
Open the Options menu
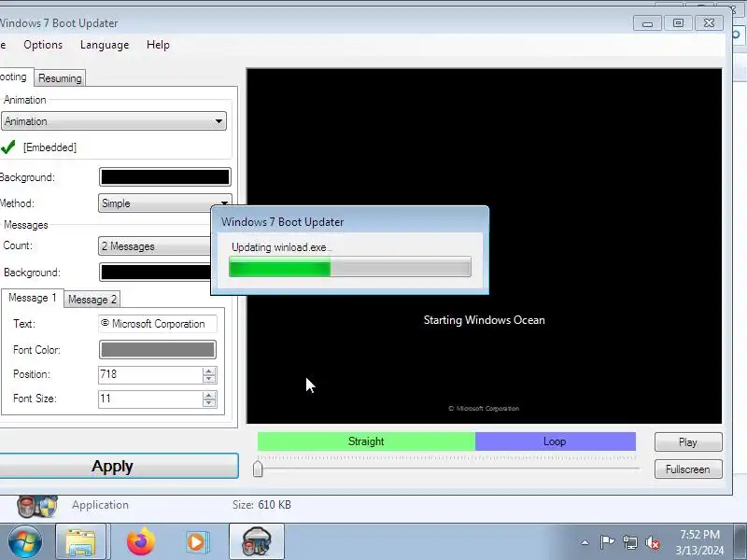pos(43,45)
